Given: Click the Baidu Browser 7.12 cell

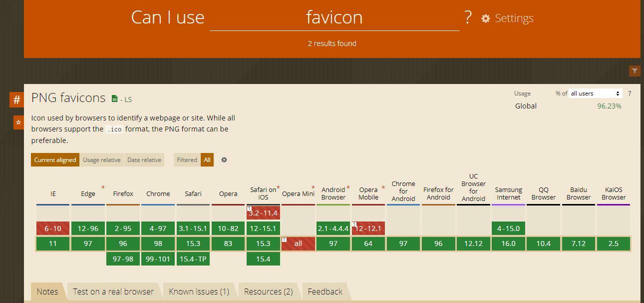Looking at the screenshot, I should [x=579, y=243].
